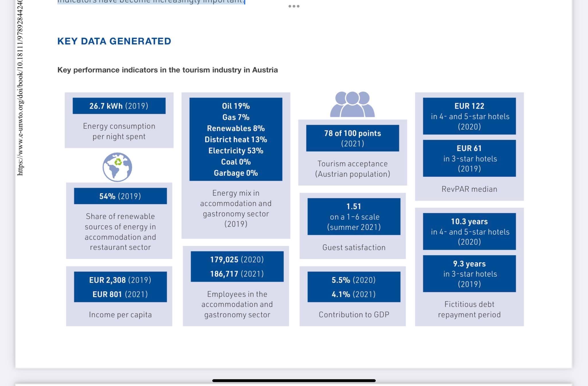Select the 26.7 kWh (2019) box
Viewport: 588px width, 386px height.
coord(119,106)
